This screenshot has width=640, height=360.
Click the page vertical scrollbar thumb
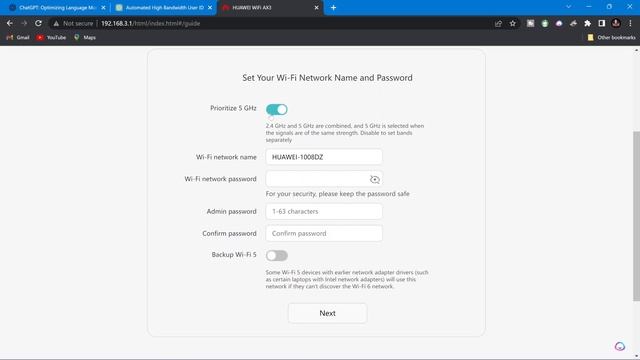pos(636,216)
